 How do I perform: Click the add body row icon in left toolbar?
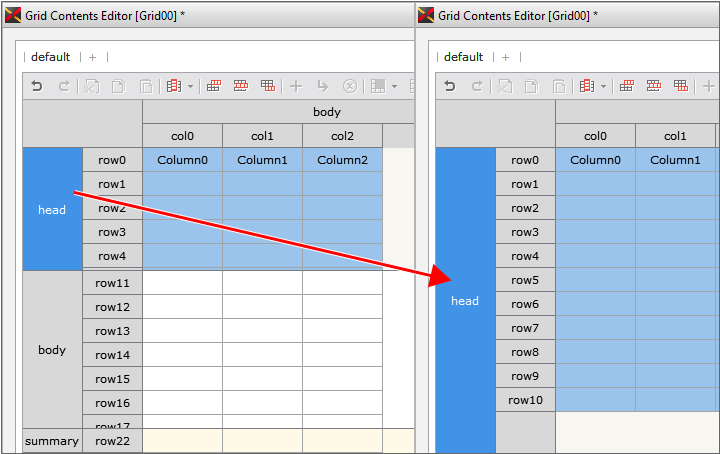pos(241,86)
